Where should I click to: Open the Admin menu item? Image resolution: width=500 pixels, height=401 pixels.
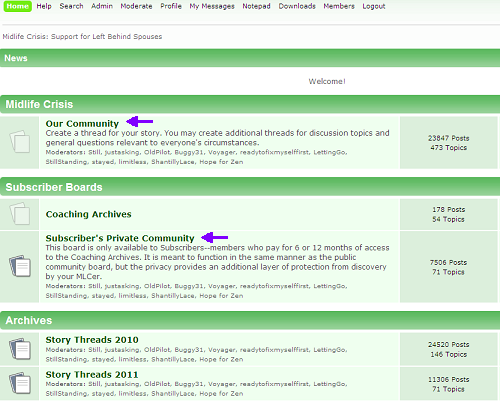click(x=102, y=6)
